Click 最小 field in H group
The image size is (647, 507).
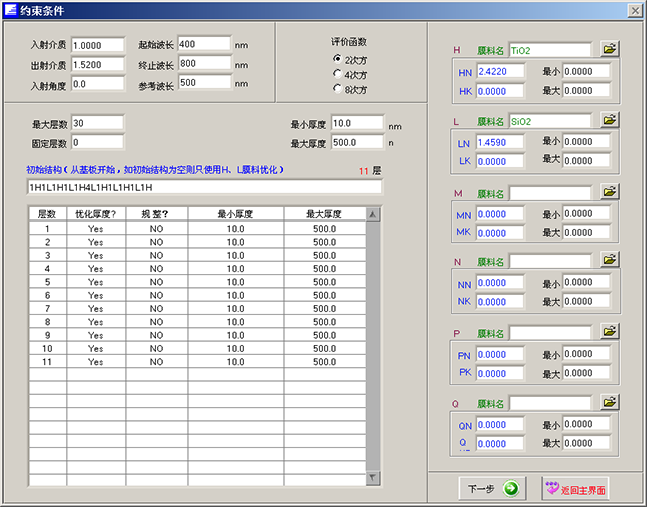(x=586, y=71)
